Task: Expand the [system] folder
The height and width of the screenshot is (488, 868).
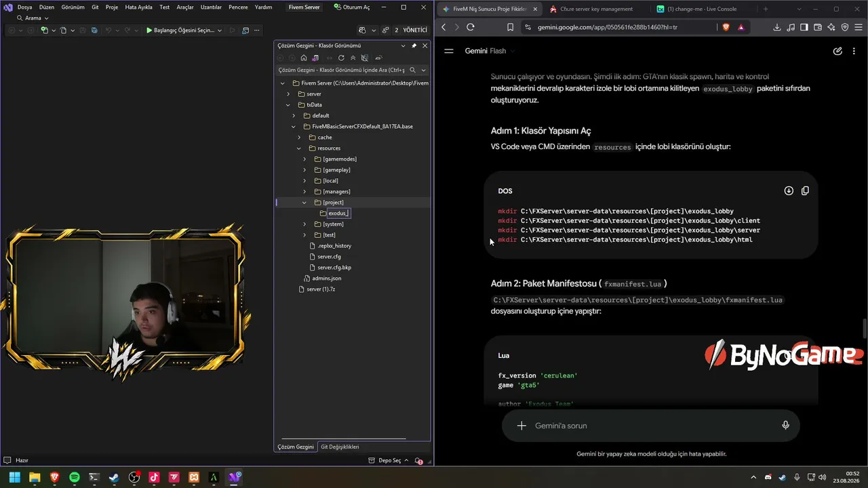Action: (304, 224)
